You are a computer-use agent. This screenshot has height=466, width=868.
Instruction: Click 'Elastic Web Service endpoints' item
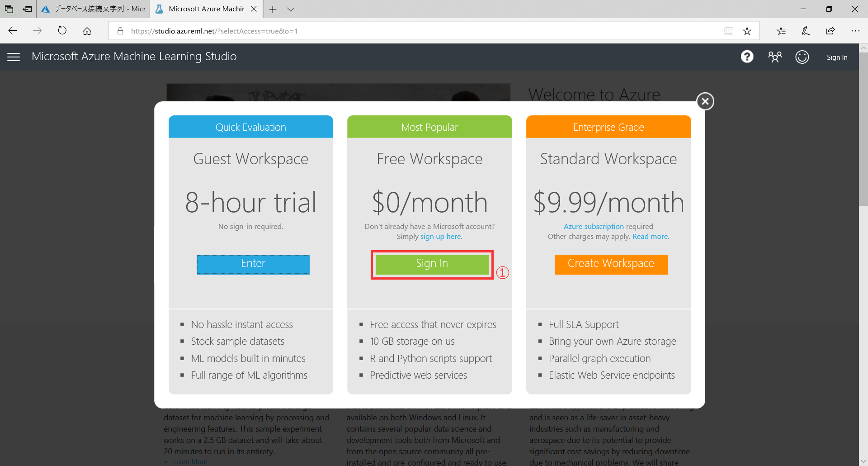pos(612,375)
